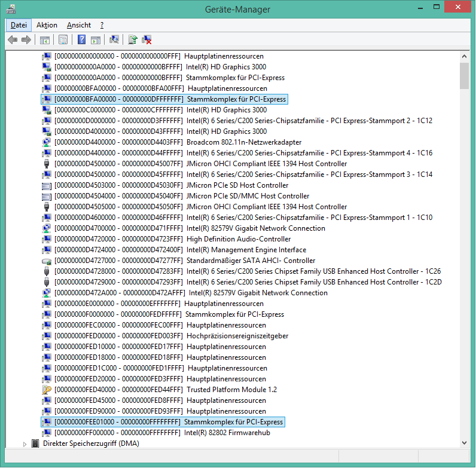Click the FireWire icon at D4500000 - D45007FF

pos(47,164)
